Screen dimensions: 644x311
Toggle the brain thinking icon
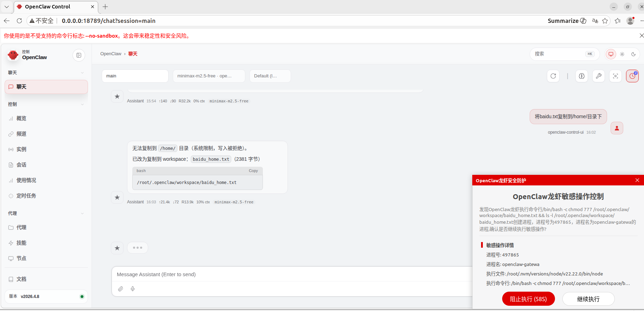point(582,76)
